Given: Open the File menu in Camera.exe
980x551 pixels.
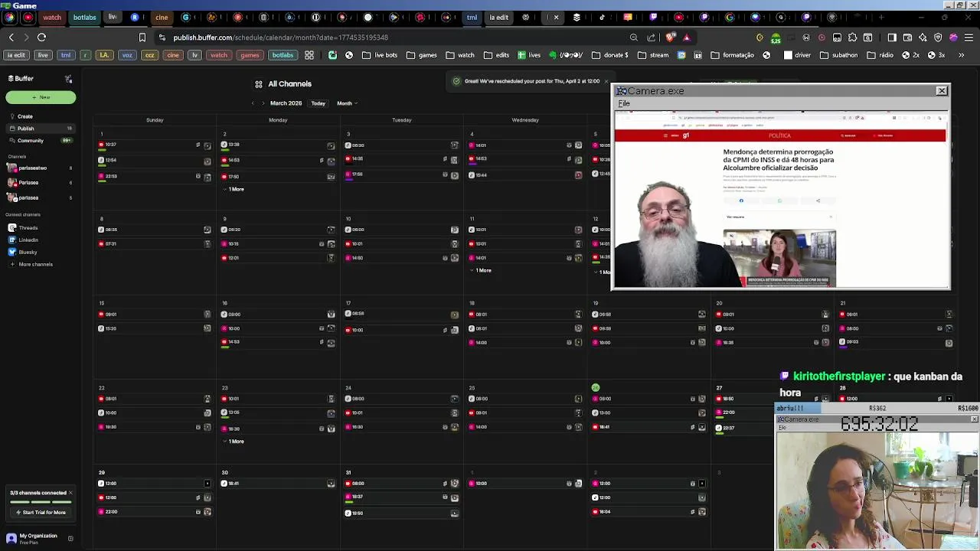Looking at the screenshot, I should point(624,103).
